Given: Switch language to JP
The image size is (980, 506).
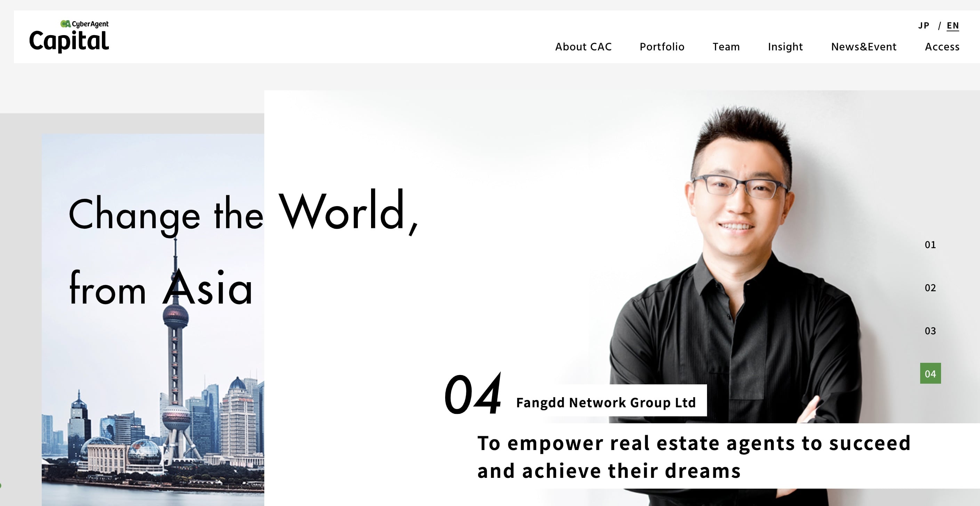Looking at the screenshot, I should (923, 25).
